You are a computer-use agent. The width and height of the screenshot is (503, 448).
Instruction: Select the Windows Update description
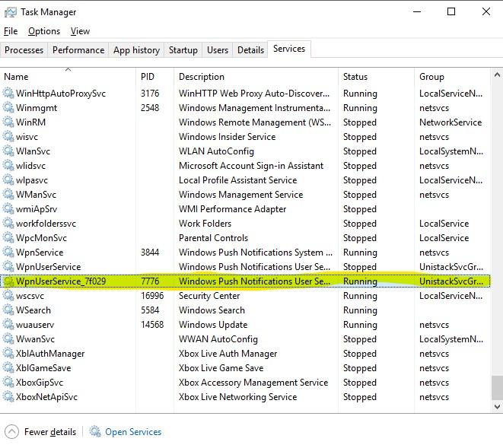[213, 325]
